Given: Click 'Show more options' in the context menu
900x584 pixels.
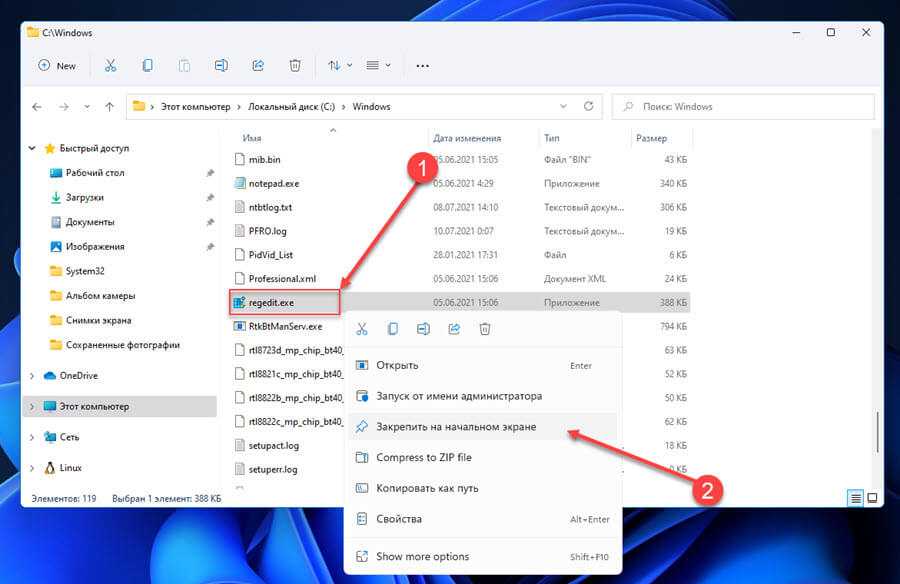Looking at the screenshot, I should point(422,557).
